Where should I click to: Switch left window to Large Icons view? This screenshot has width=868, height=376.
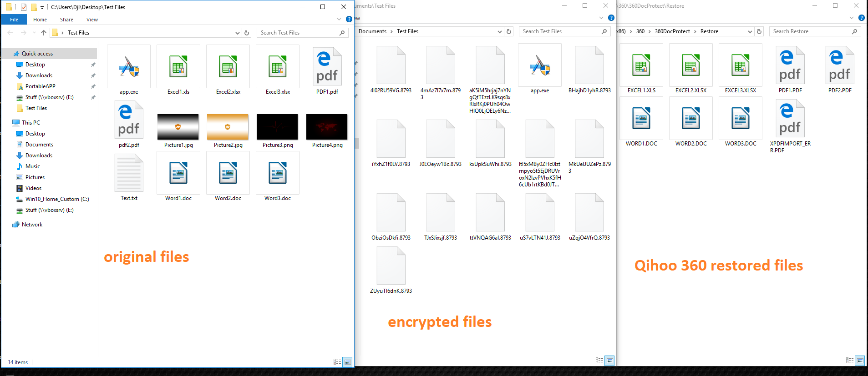tap(347, 362)
